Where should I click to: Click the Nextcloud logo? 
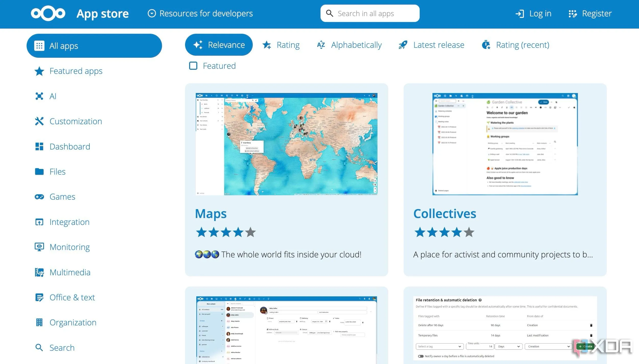[48, 13]
